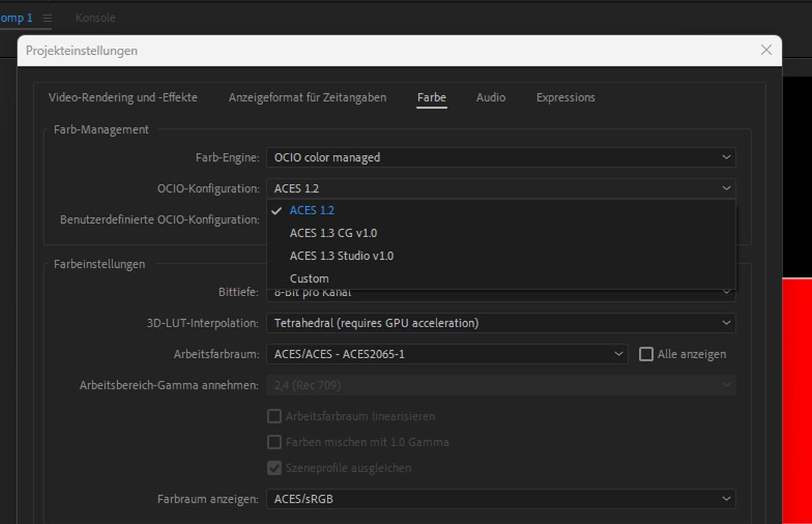Switch to Video-Rendering und -Effekte tab
Screen dimensions: 812x524
(122, 97)
